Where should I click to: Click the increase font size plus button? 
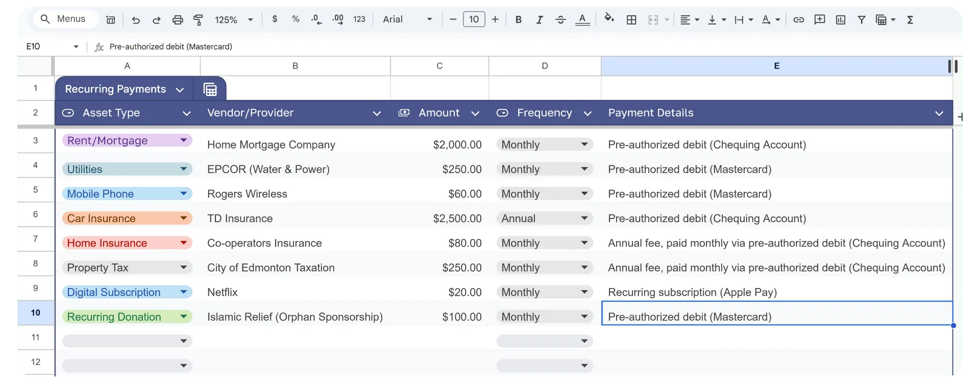[495, 19]
